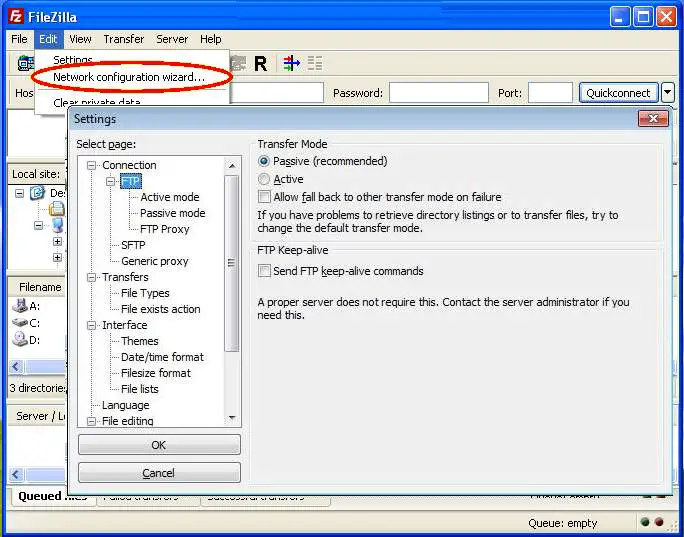Viewport: 684px width, 537px height.
Task: Click green activity LED in status bar
Action: 645,522
